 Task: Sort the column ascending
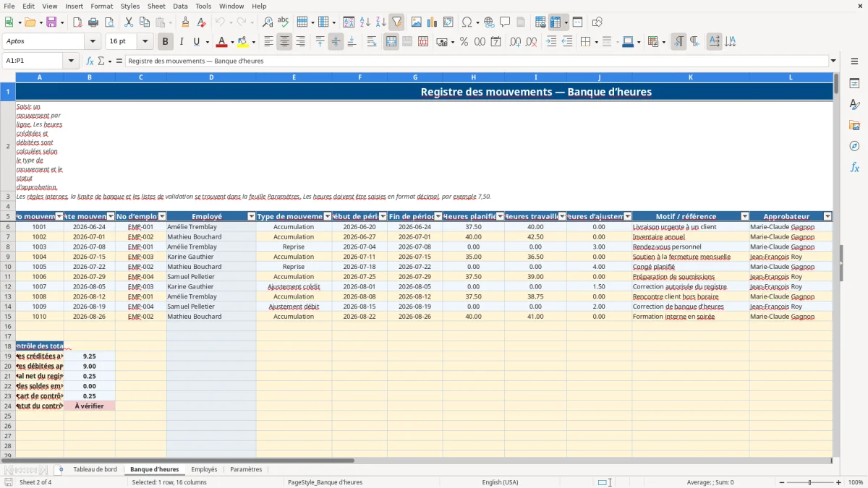[x=365, y=22]
